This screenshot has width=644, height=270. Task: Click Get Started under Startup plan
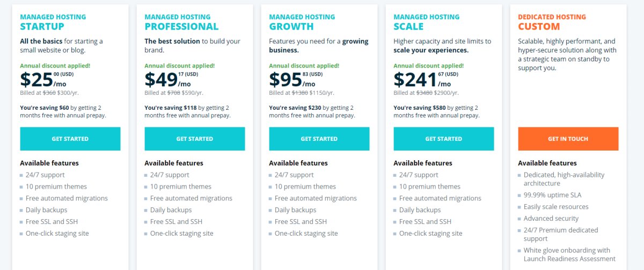pyautogui.click(x=70, y=139)
